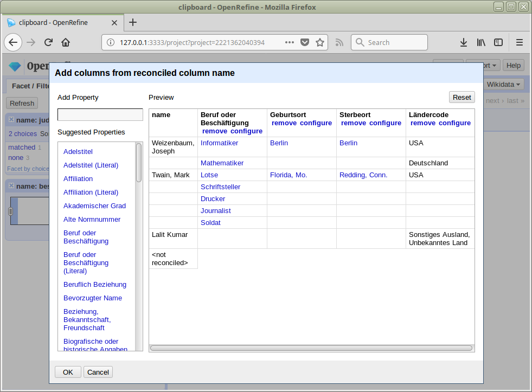Click the Reset button in Preview
This screenshot has width=532, height=392.
click(x=462, y=97)
